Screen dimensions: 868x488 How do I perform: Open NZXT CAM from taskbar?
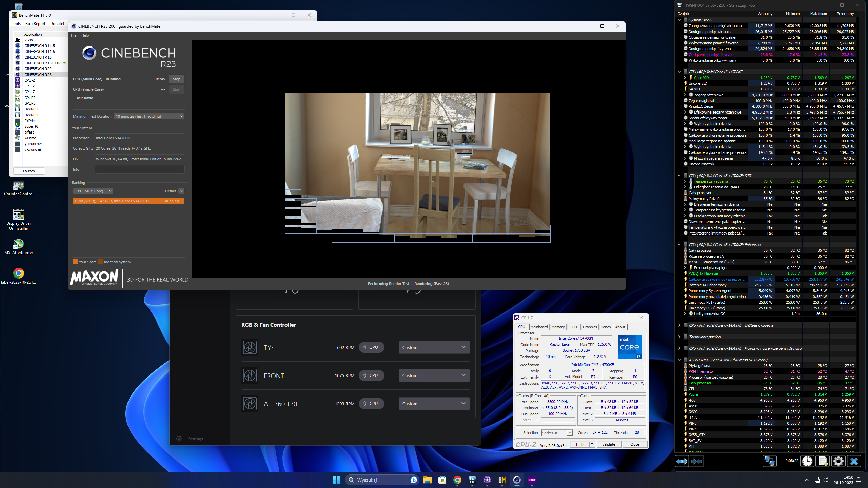pos(532,480)
